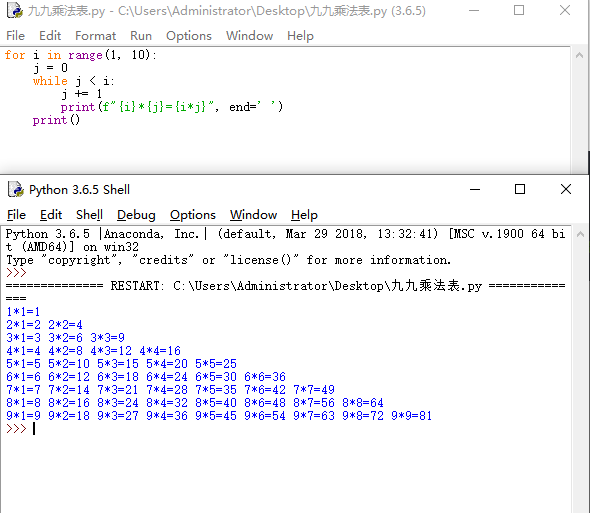Click editor scrollbar up arrow

[x=579, y=55]
